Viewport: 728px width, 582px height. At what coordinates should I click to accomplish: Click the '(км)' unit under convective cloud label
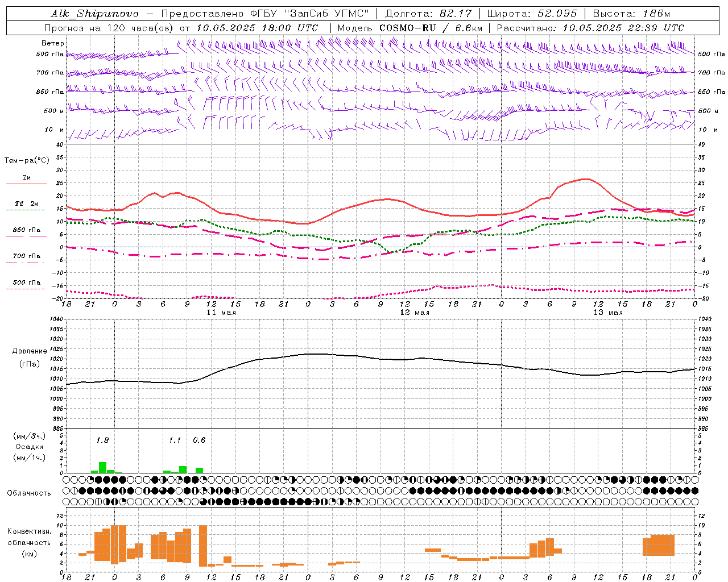click(x=29, y=554)
